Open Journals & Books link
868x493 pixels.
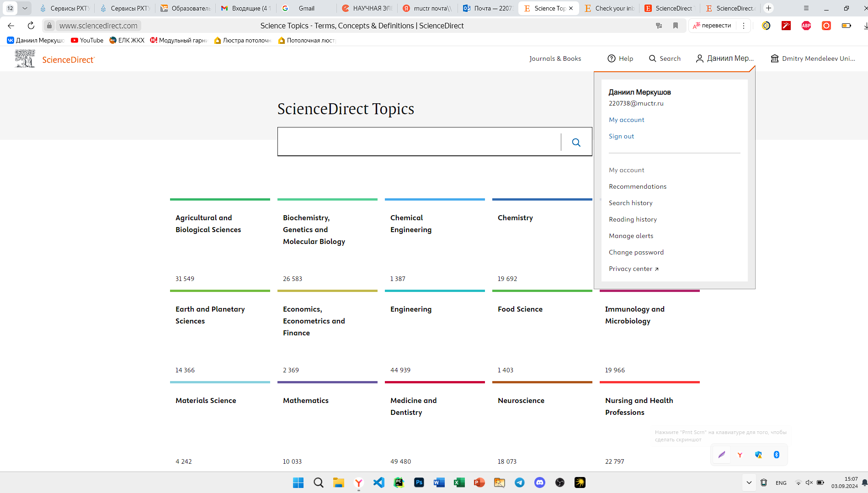555,58
